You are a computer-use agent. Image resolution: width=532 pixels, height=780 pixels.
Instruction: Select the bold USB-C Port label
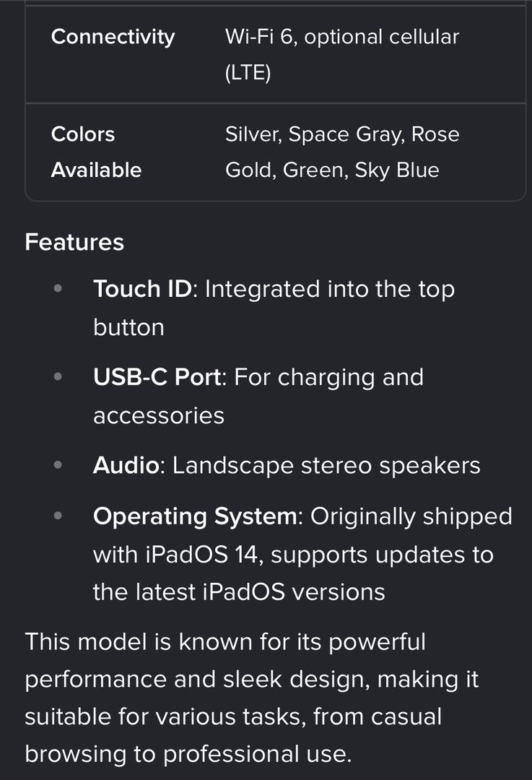coord(157,377)
